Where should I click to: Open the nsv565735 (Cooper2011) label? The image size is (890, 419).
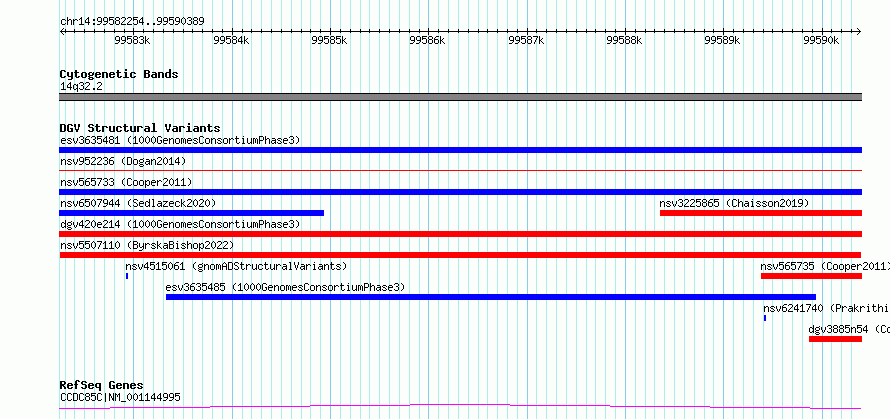coord(825,266)
